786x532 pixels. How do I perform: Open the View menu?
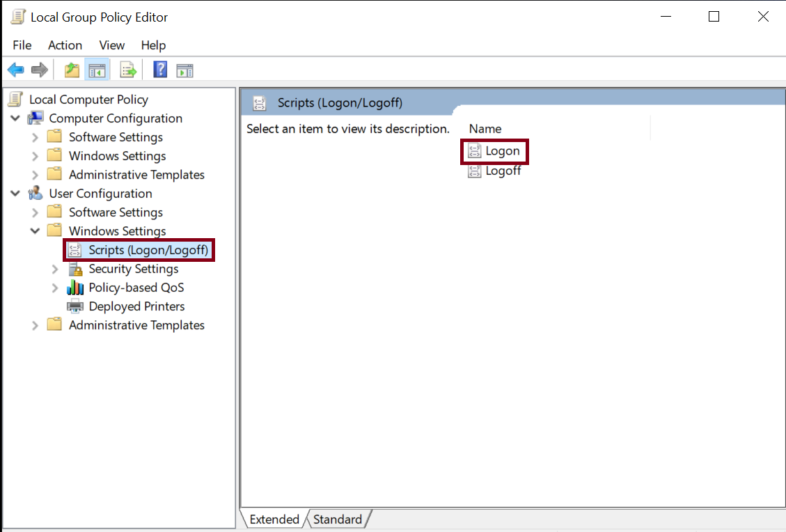[x=111, y=45]
